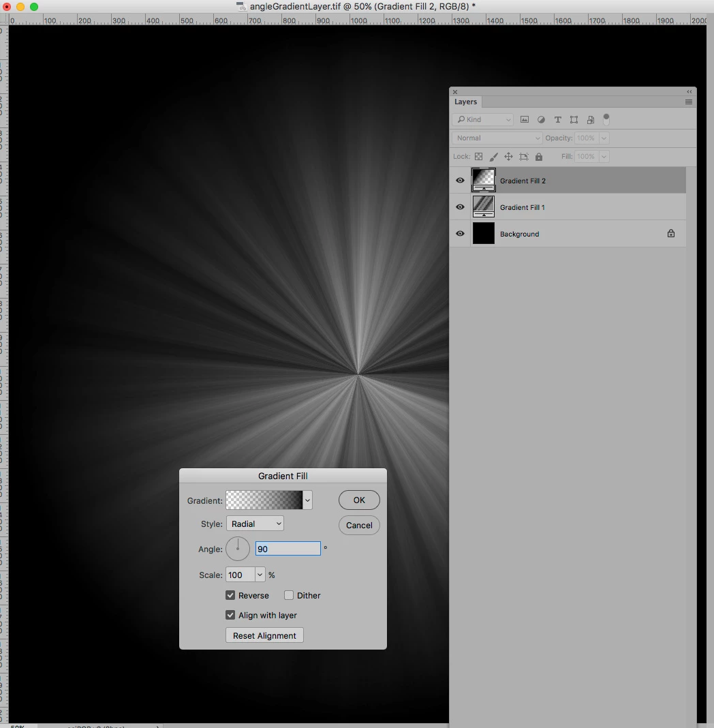Viewport: 714px width, 728px height.
Task: Select the Background layer name
Action: tap(519, 234)
